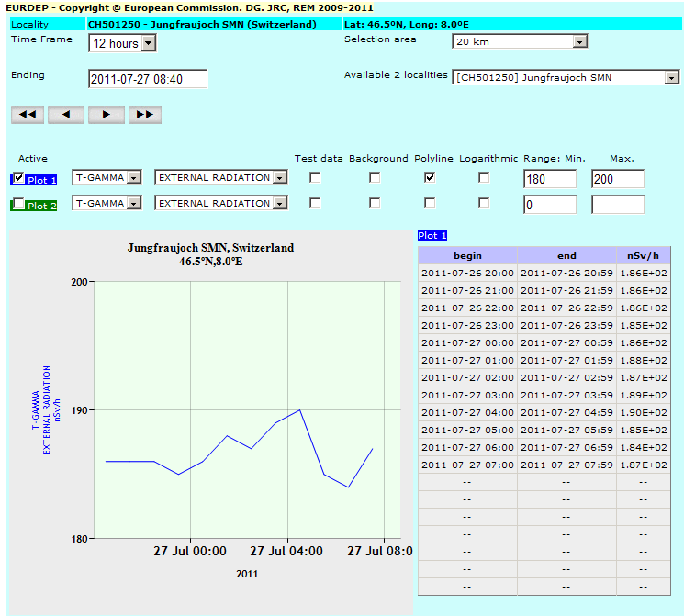Viewport: 684px width, 616px height.
Task: Open the Time Frame 12 hours dropdown
Action: coord(122,43)
